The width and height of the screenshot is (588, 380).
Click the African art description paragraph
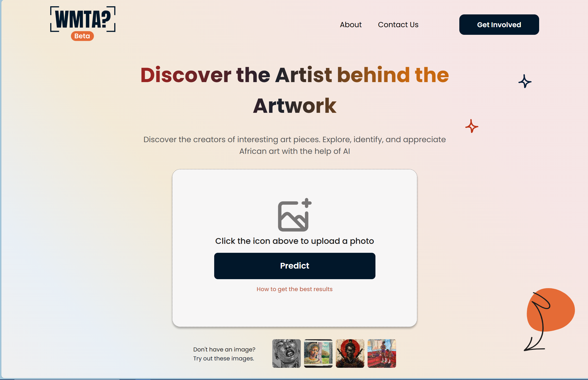(295, 145)
